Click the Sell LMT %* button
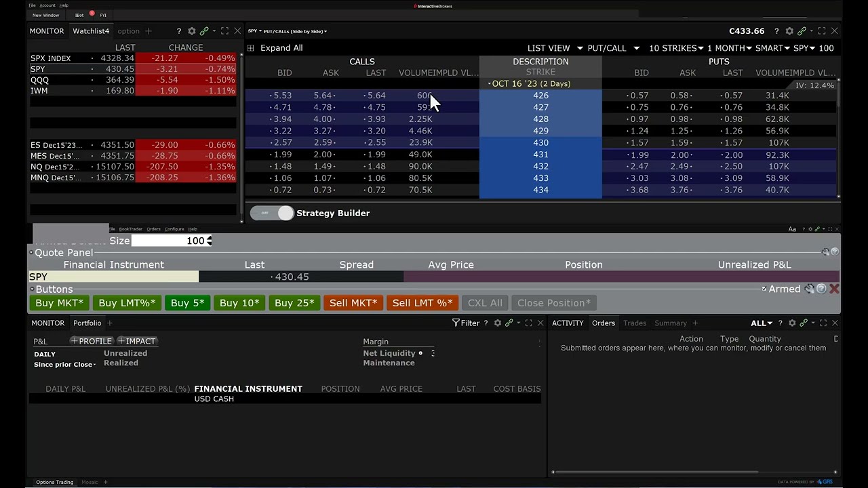The image size is (868, 488). point(422,303)
